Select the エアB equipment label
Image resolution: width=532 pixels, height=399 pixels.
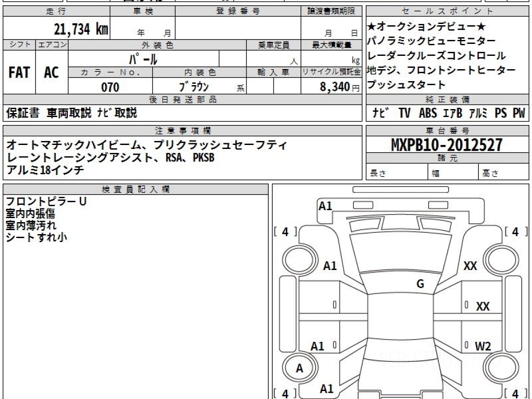pyautogui.click(x=452, y=113)
